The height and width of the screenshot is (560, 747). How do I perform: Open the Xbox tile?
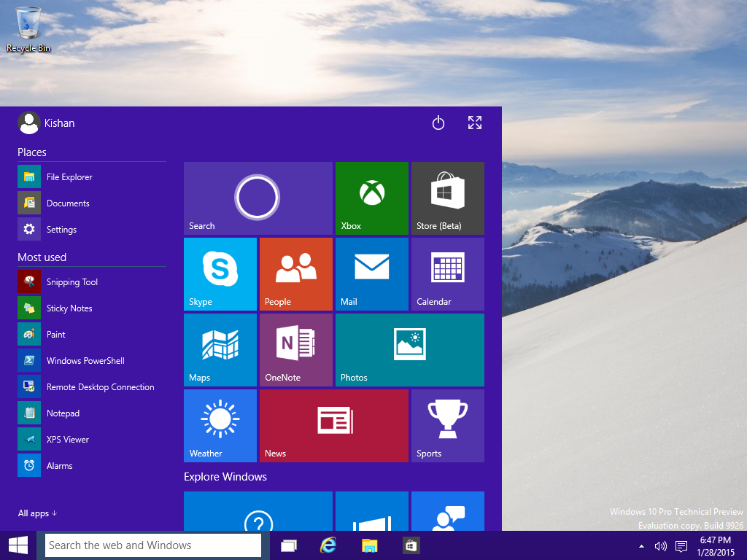(371, 198)
